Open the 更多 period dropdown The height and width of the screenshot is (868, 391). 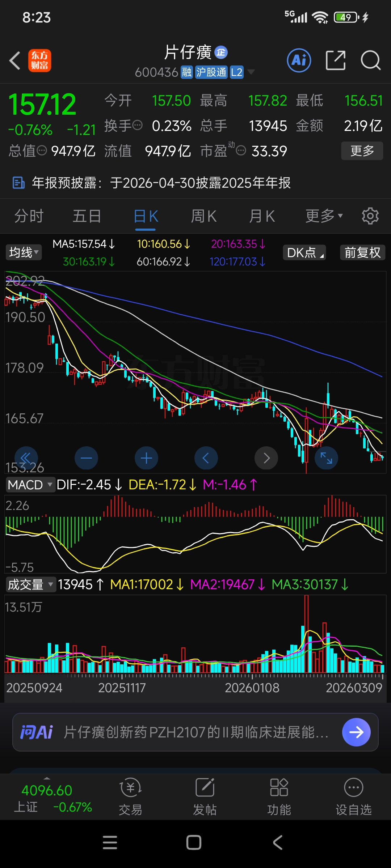point(324,216)
